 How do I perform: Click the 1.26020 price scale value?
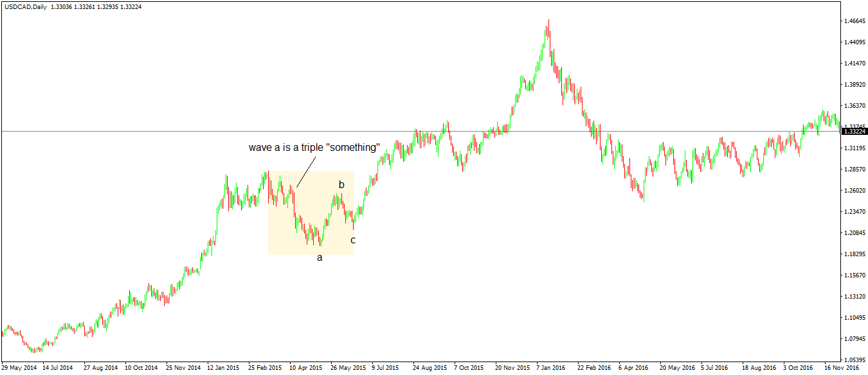[x=854, y=191]
